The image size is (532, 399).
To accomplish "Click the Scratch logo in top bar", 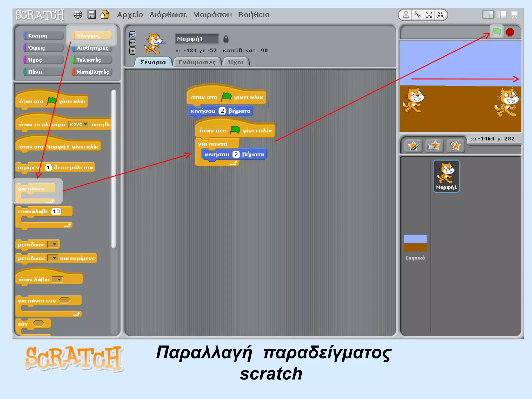I will (39, 15).
